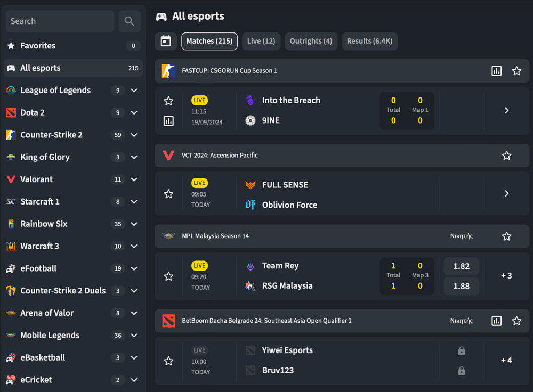Favorite the VCT 2024 Ascension Pacific tournament
The width and height of the screenshot is (533, 392).
(506, 156)
